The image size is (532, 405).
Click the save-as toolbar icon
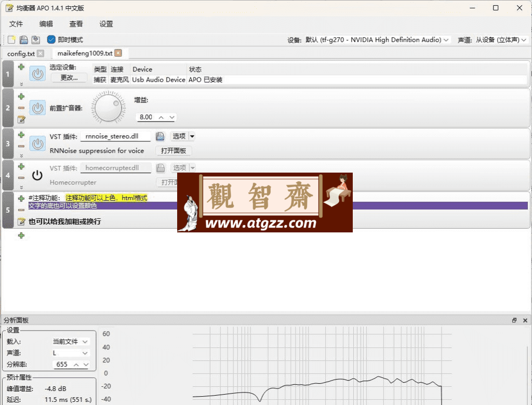click(36, 40)
